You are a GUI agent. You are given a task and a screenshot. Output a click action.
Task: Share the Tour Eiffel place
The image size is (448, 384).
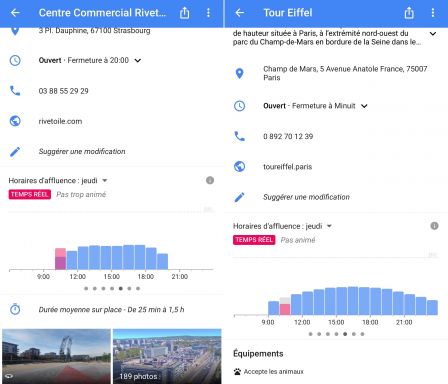pyautogui.click(x=409, y=13)
